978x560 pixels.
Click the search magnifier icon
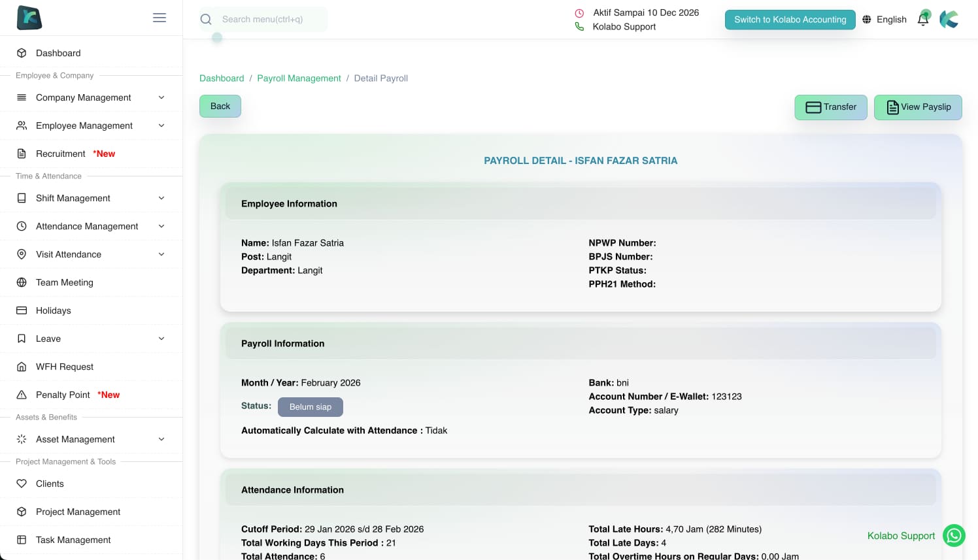pyautogui.click(x=206, y=20)
